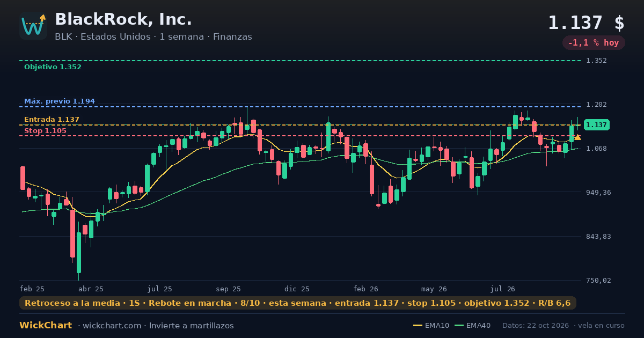644x338 pixels.
Task: Click the orange strategy summary banner
Action: point(298,303)
